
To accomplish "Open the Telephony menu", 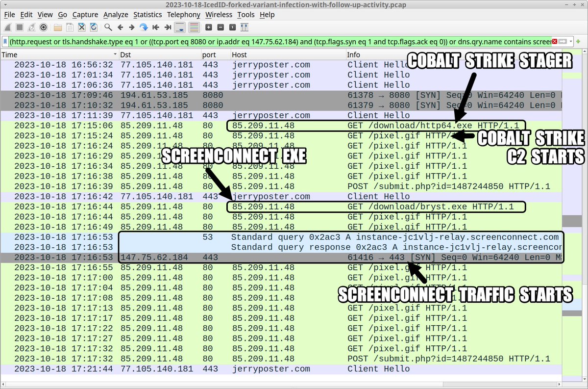I will click(183, 15).
